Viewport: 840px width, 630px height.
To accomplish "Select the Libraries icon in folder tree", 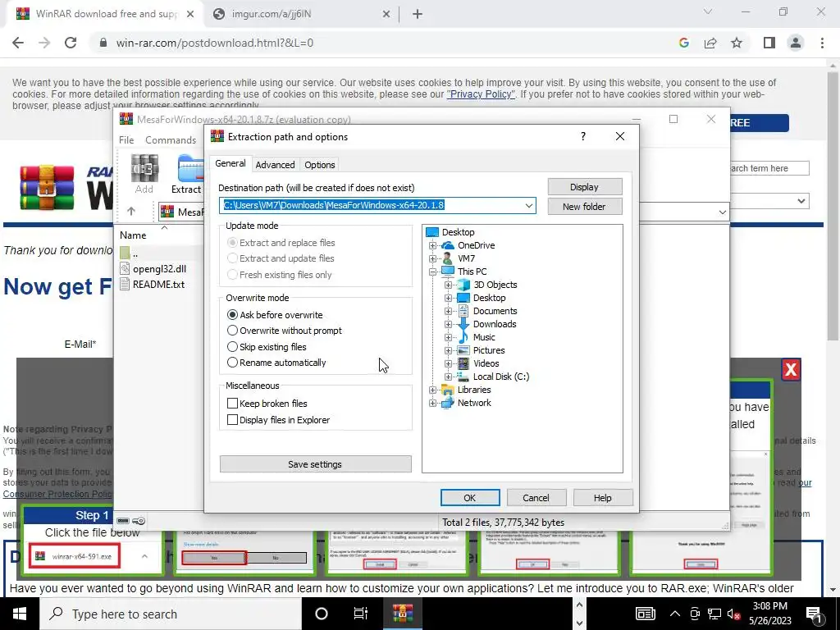I will 447,390.
